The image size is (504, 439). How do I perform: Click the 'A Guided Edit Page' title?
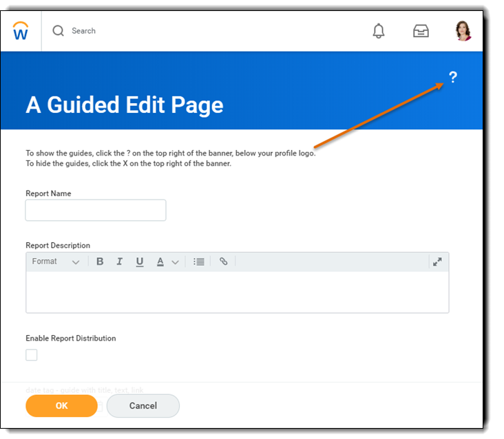click(x=125, y=105)
